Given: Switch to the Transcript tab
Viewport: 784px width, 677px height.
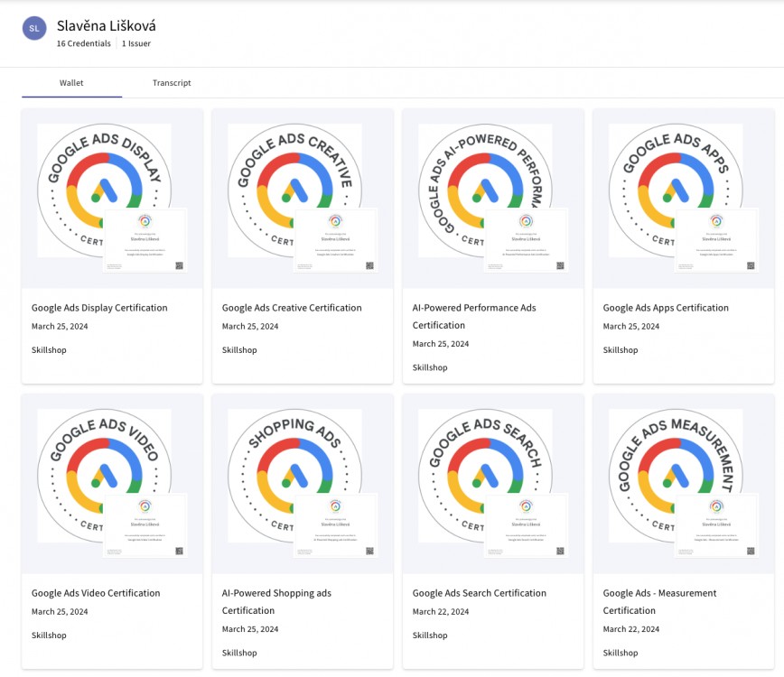Looking at the screenshot, I should 172,83.
